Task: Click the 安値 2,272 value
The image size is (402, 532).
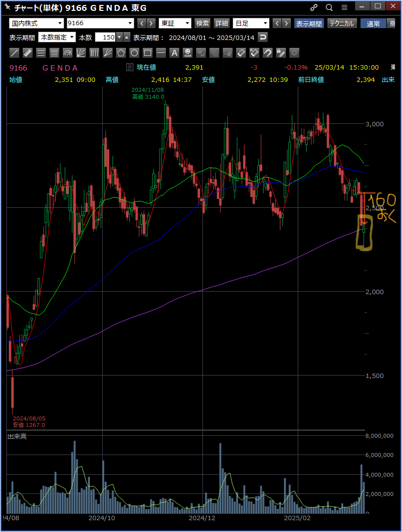Action: pyautogui.click(x=257, y=80)
